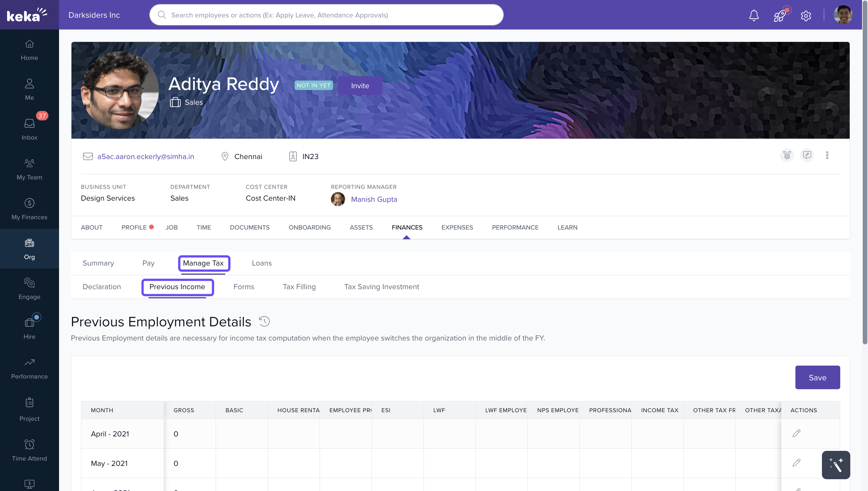Image resolution: width=868 pixels, height=491 pixels.
Task: Click the employee search input field
Action: (x=326, y=15)
